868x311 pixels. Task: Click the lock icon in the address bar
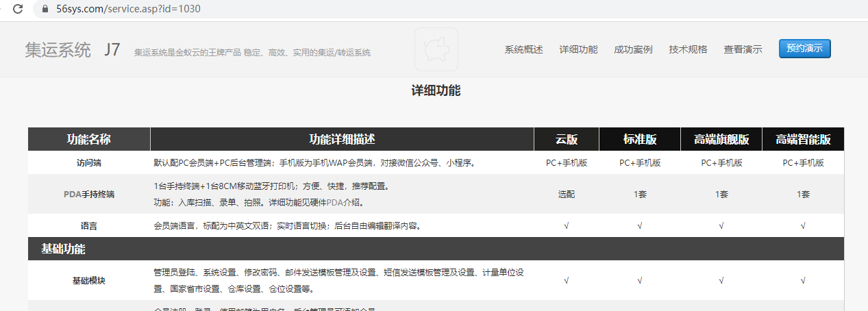46,10
